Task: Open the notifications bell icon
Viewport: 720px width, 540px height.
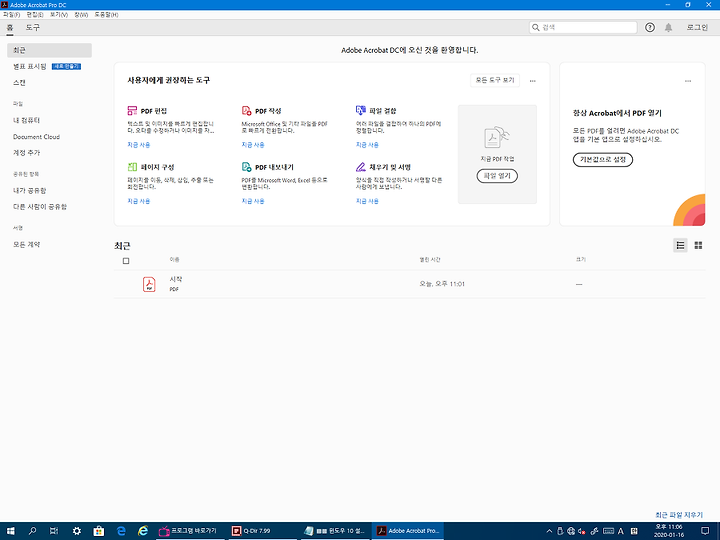Action: [x=669, y=28]
